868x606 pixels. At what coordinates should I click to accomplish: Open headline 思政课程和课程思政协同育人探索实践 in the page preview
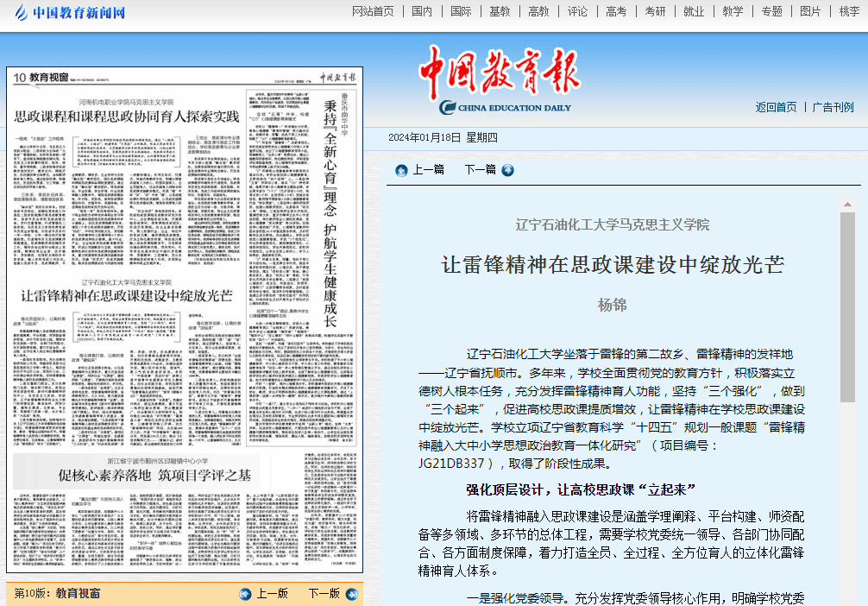[126, 116]
